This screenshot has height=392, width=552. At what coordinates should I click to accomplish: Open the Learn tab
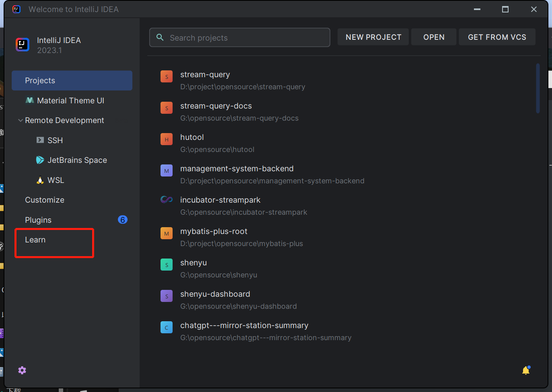click(35, 240)
